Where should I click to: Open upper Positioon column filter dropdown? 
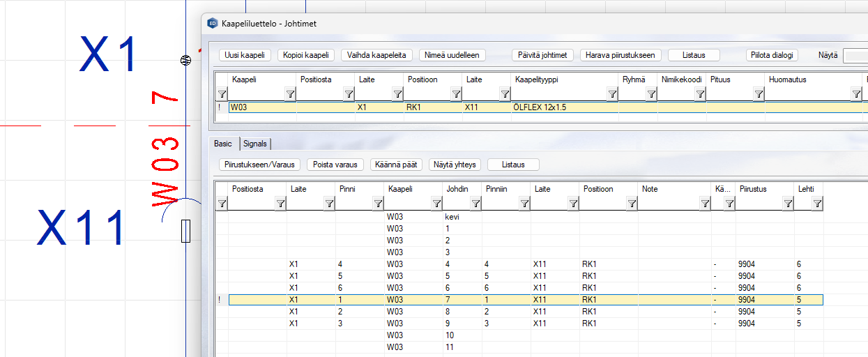click(x=455, y=94)
